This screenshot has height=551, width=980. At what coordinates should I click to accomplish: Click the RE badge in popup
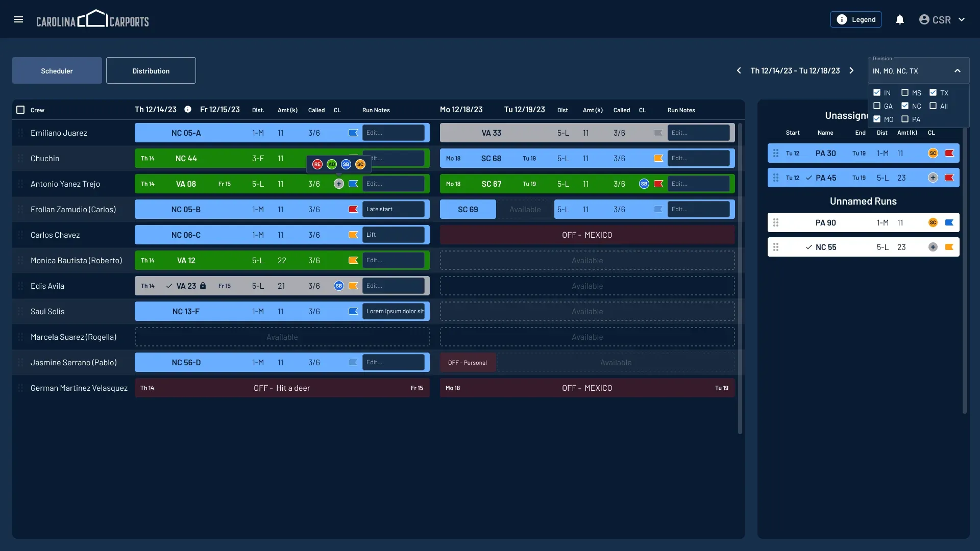317,164
